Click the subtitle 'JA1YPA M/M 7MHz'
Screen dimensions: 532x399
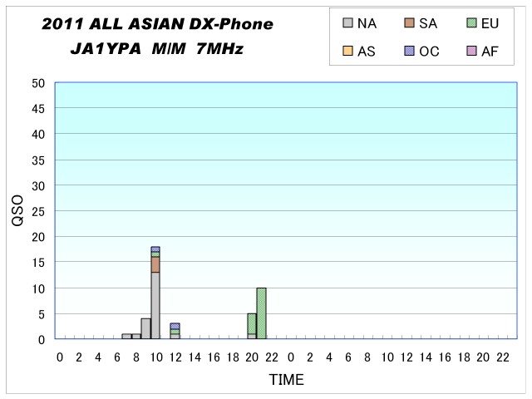[x=157, y=49]
